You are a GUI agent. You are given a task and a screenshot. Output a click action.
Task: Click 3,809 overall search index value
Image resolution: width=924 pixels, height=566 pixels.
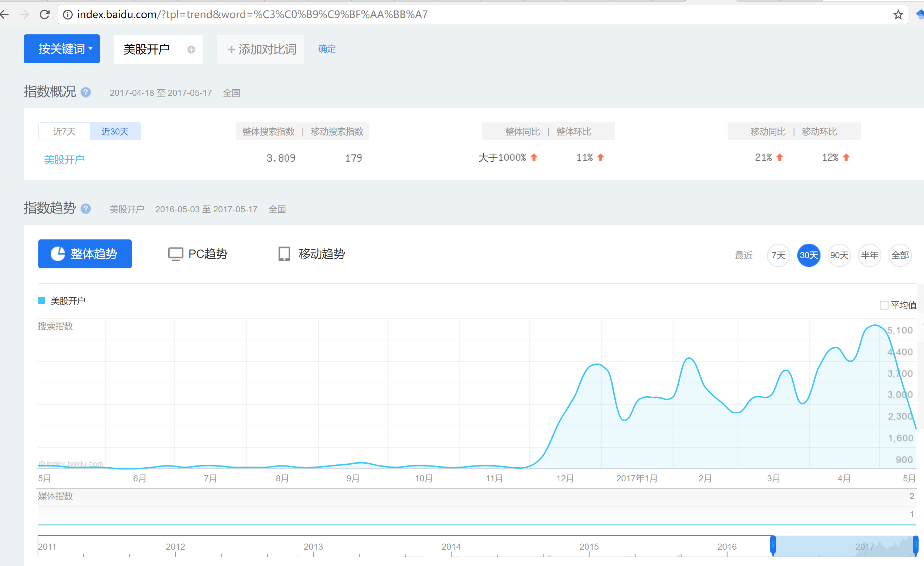click(281, 158)
